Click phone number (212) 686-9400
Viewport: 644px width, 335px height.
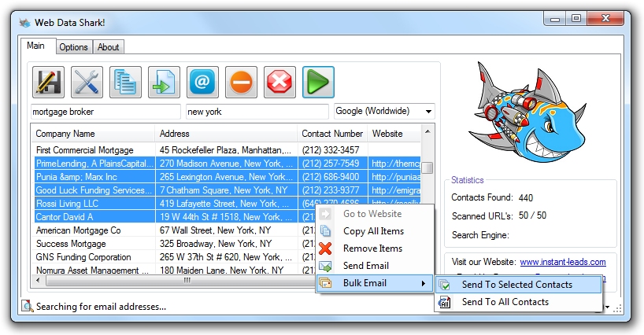point(331,177)
